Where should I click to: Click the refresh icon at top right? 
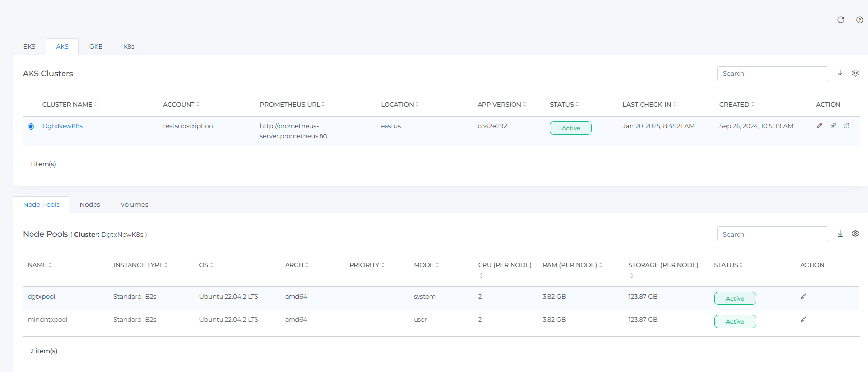(841, 20)
